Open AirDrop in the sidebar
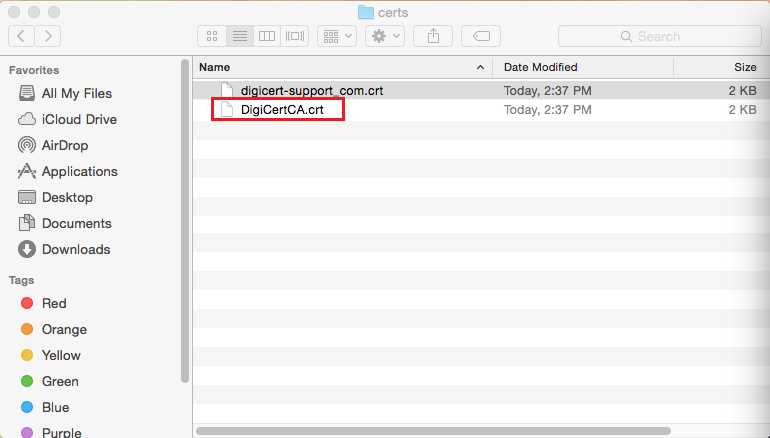The image size is (770, 438). [65, 145]
